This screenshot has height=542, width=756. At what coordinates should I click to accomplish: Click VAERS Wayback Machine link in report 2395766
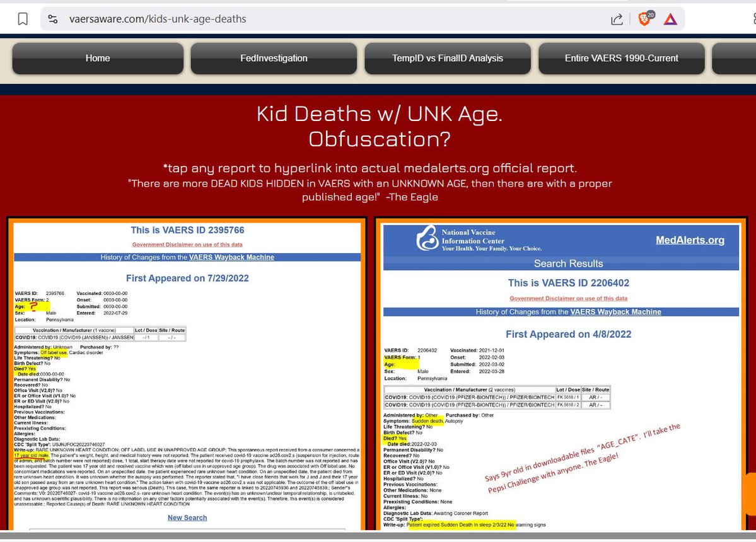(x=231, y=257)
